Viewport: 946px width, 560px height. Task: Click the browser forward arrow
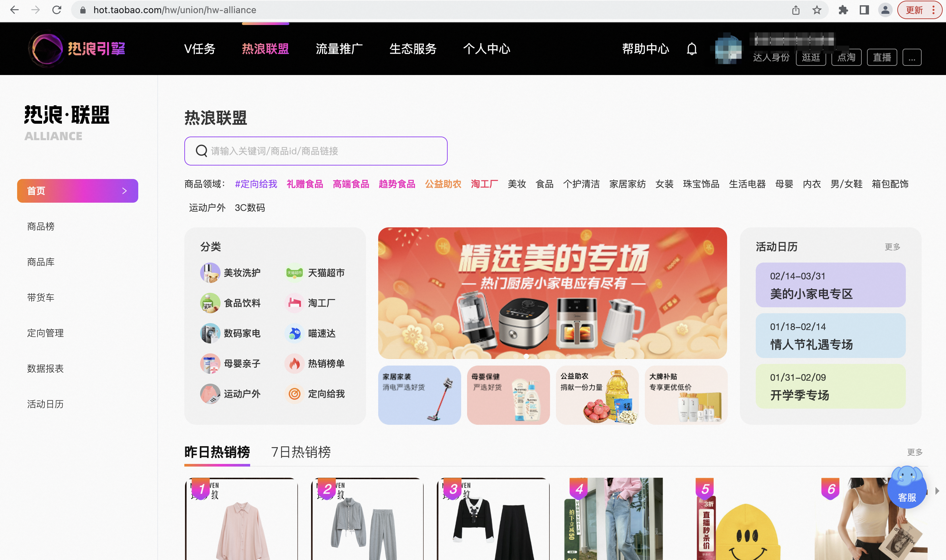click(36, 10)
